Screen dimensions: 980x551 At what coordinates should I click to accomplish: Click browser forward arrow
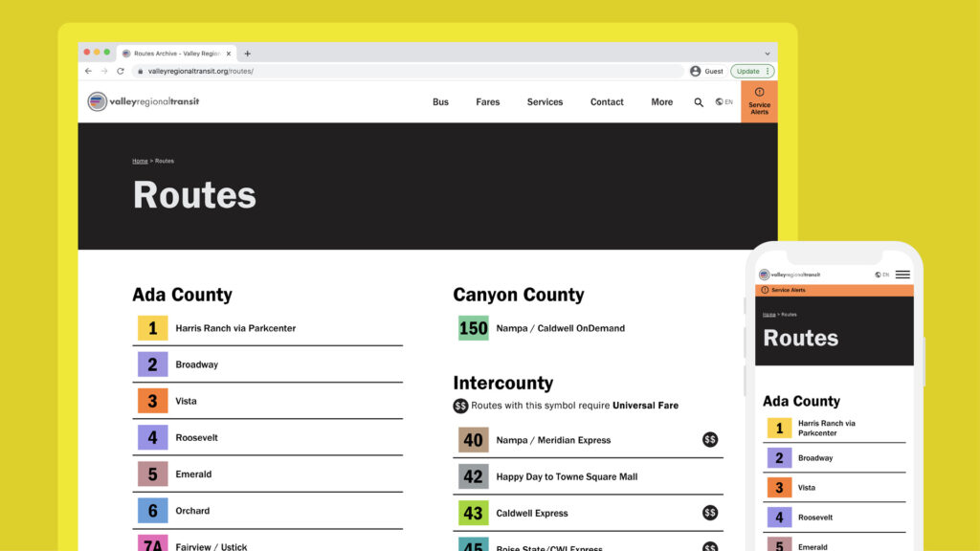(x=103, y=71)
